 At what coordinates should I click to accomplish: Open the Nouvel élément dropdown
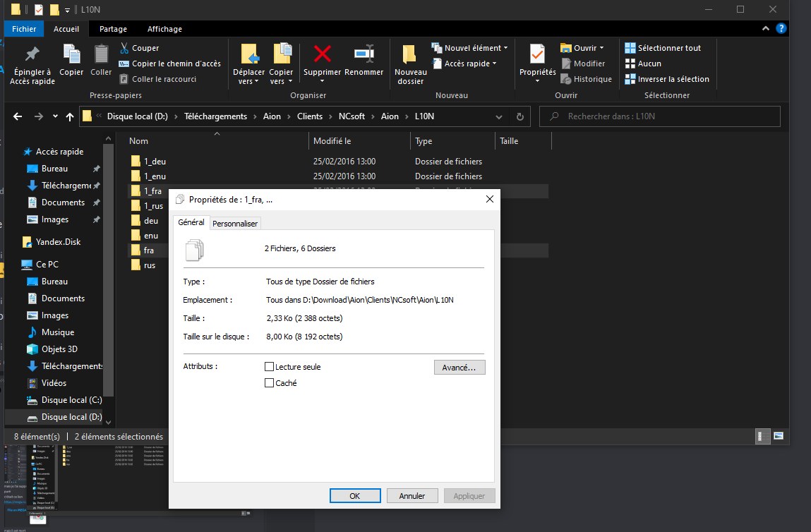coord(469,48)
